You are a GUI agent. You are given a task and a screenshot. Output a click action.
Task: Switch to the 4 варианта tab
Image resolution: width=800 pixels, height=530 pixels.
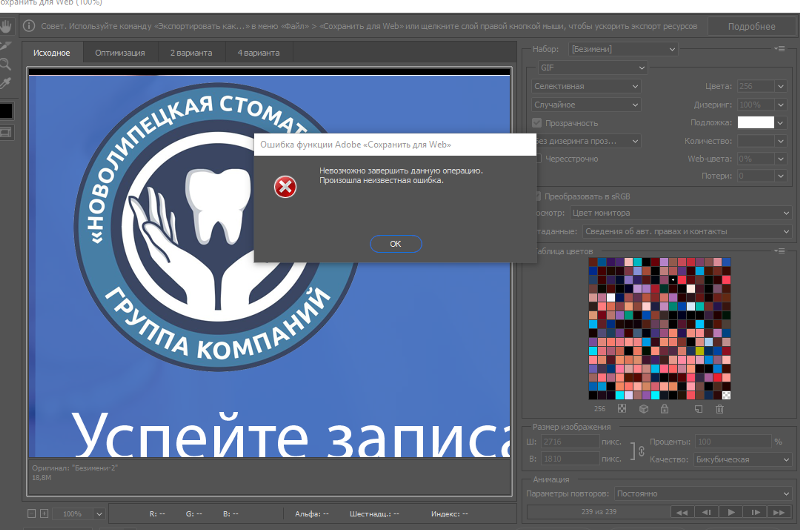point(259,53)
